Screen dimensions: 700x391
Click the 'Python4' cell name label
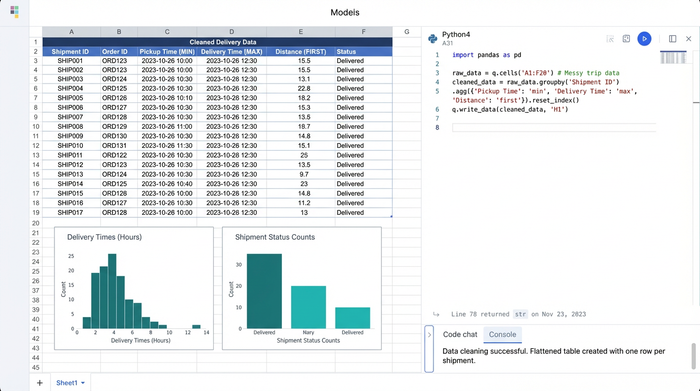point(456,34)
